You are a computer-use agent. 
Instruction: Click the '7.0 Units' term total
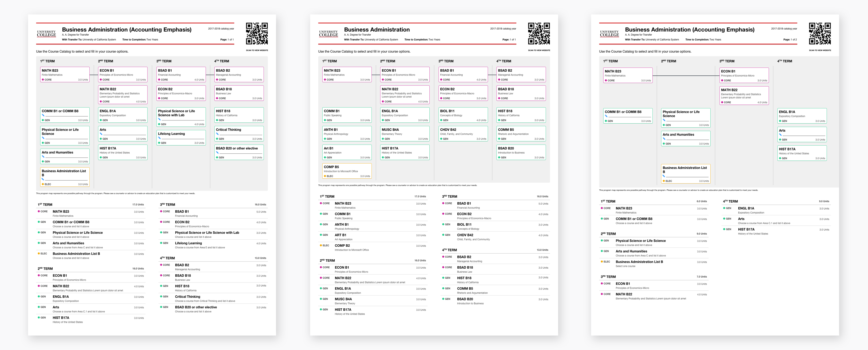click(702, 277)
